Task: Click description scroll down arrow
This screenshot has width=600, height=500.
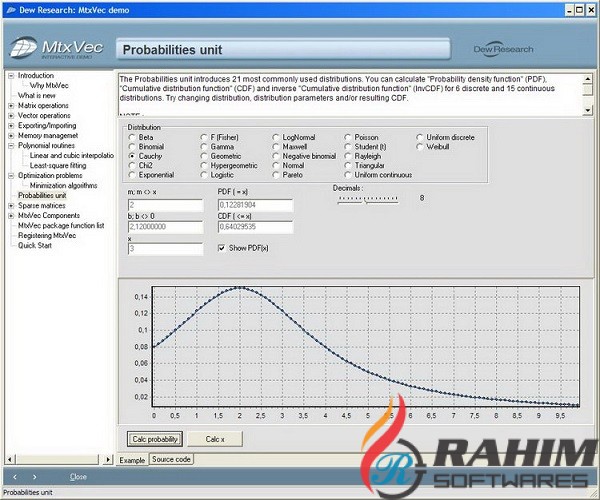Action: tap(588, 110)
